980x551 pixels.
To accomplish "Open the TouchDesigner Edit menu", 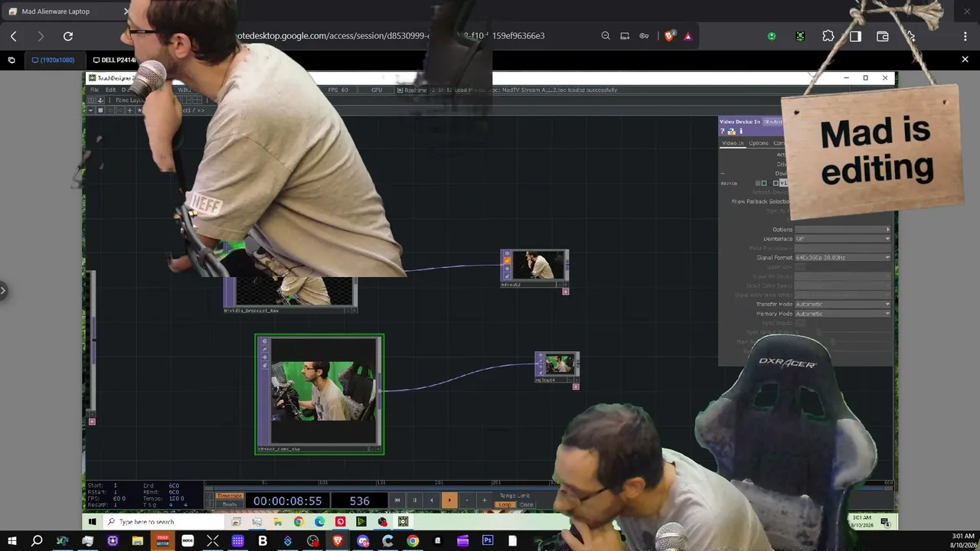I will pyautogui.click(x=111, y=90).
